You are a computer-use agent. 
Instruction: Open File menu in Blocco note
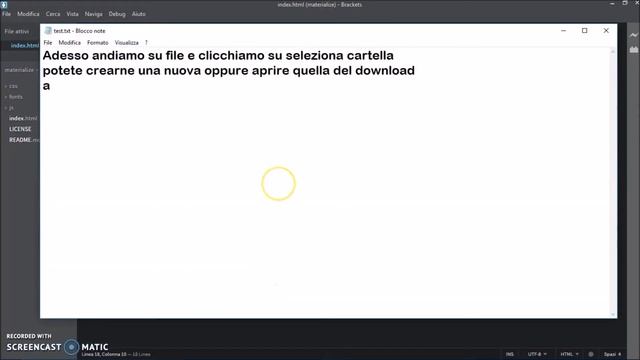[x=48, y=42]
